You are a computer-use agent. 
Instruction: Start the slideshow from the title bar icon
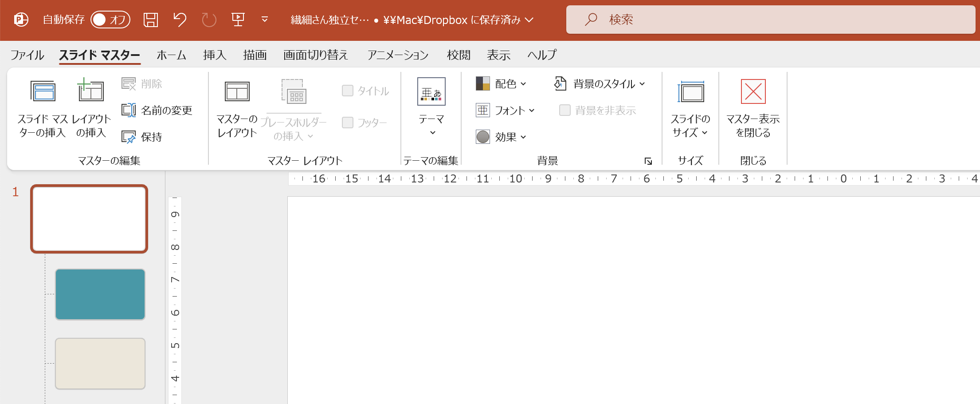pos(238,20)
